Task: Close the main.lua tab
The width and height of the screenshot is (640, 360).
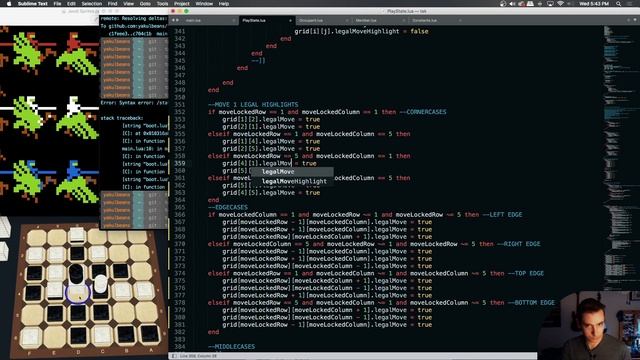Action: [234, 20]
